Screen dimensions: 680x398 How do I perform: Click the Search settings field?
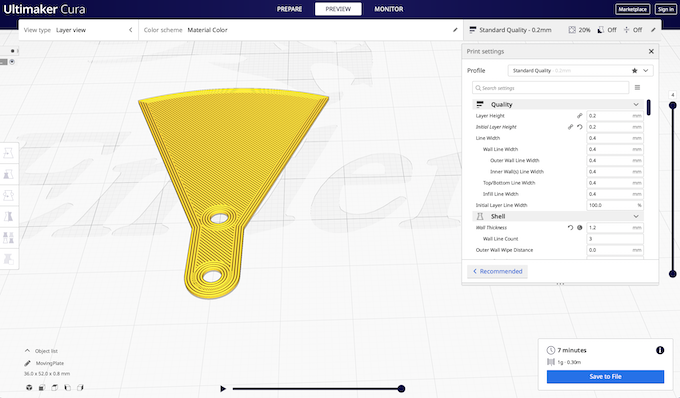click(550, 88)
